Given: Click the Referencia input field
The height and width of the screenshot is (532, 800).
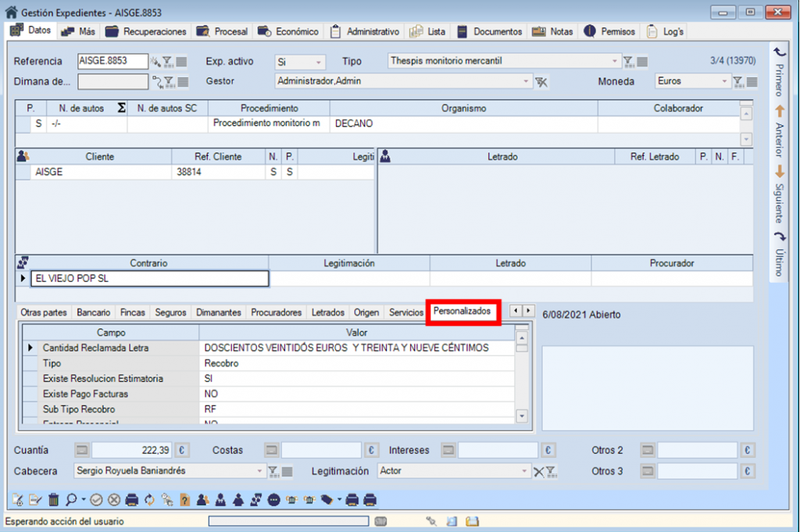Looking at the screenshot, I should (x=112, y=61).
